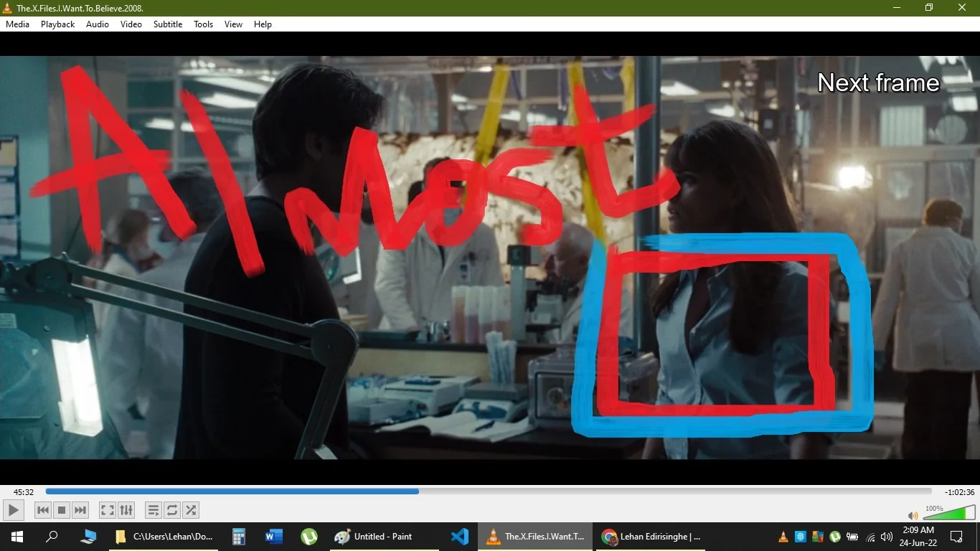The height and width of the screenshot is (551, 980).
Task: Launch Calculator from the taskbar
Action: click(239, 536)
